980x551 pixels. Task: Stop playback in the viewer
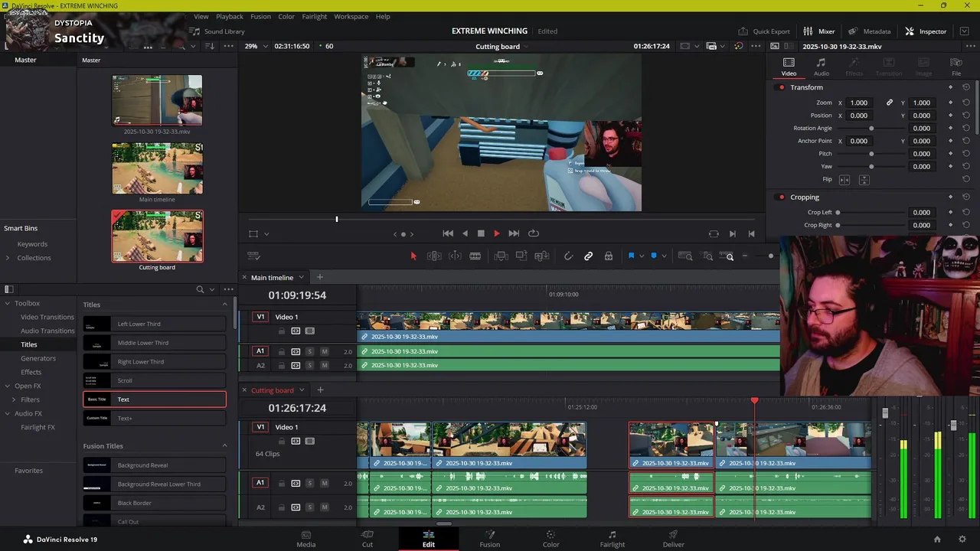pyautogui.click(x=481, y=233)
